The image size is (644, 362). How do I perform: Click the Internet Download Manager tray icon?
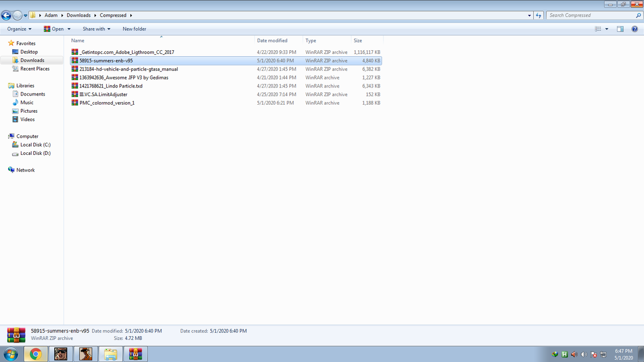click(555, 354)
